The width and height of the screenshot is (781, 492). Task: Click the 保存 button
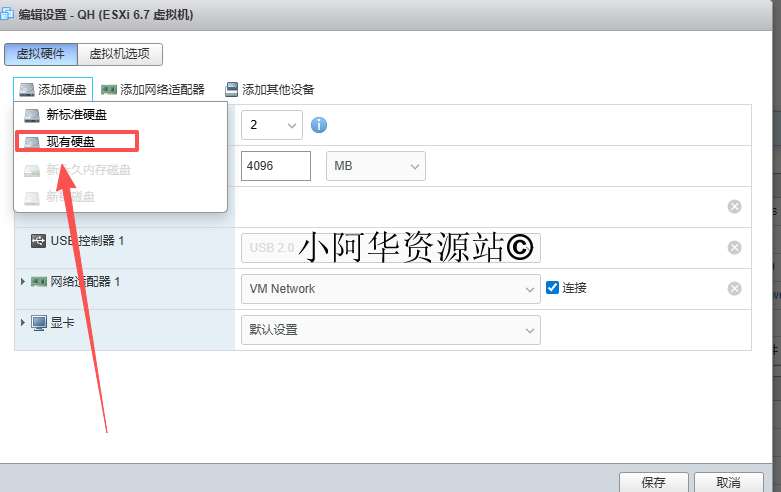point(653,482)
